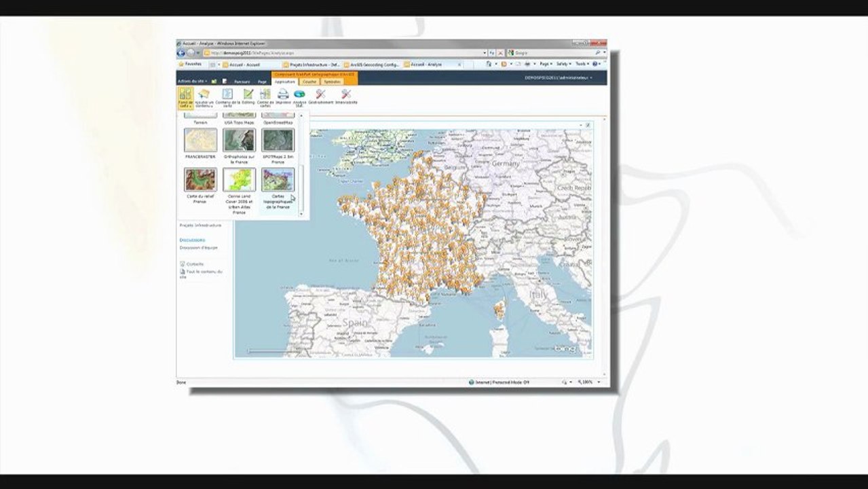Open the IE Tools menu

[582, 64]
